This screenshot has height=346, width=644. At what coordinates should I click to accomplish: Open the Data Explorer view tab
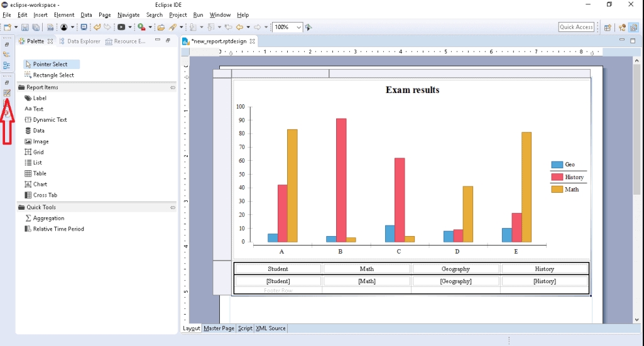point(83,41)
